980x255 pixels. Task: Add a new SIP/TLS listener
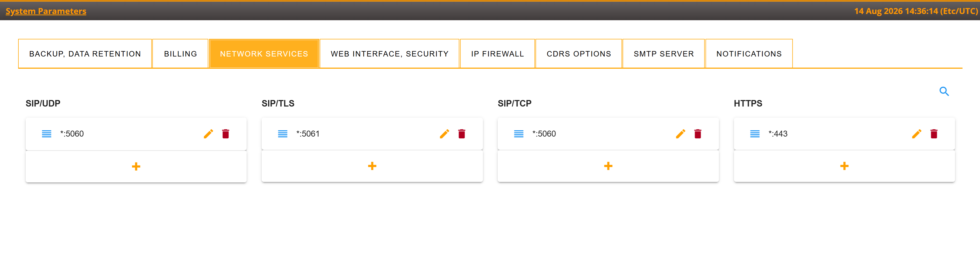[372, 166]
